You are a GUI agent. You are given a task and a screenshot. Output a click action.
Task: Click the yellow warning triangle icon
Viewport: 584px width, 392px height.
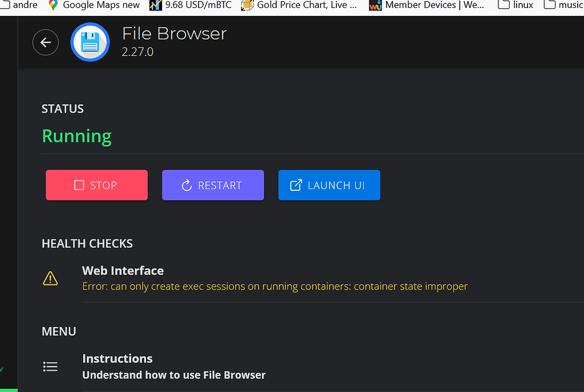click(x=50, y=278)
